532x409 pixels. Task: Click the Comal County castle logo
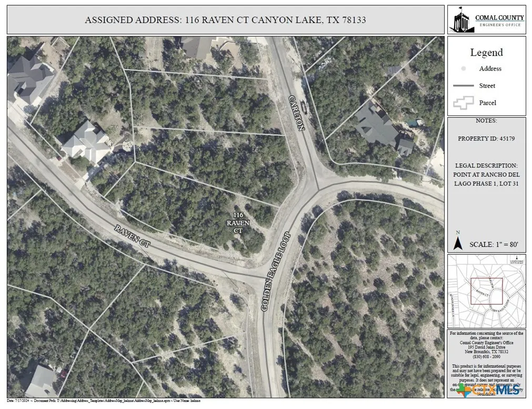click(x=461, y=20)
